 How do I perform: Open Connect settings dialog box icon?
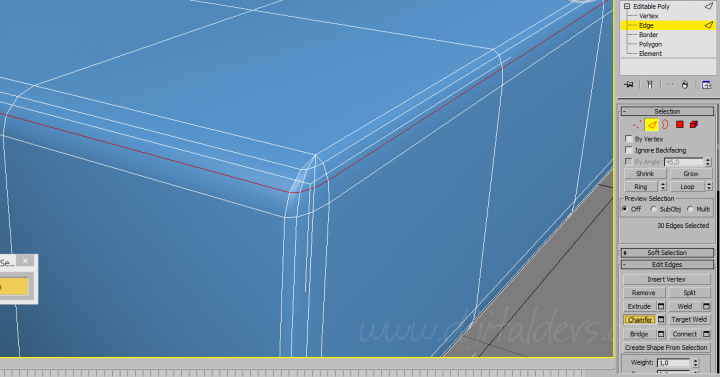[707, 334]
